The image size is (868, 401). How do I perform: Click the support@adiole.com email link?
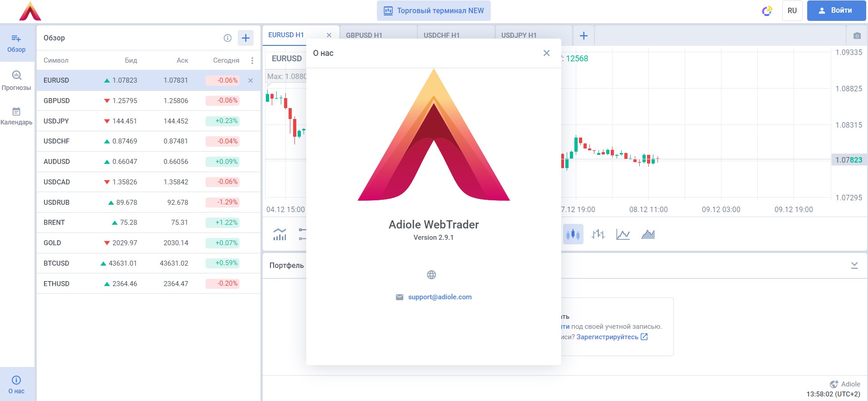point(440,297)
